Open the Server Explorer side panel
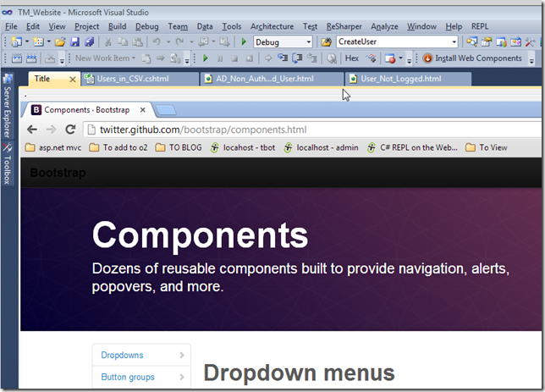This screenshot has height=392, width=545. 8,105
